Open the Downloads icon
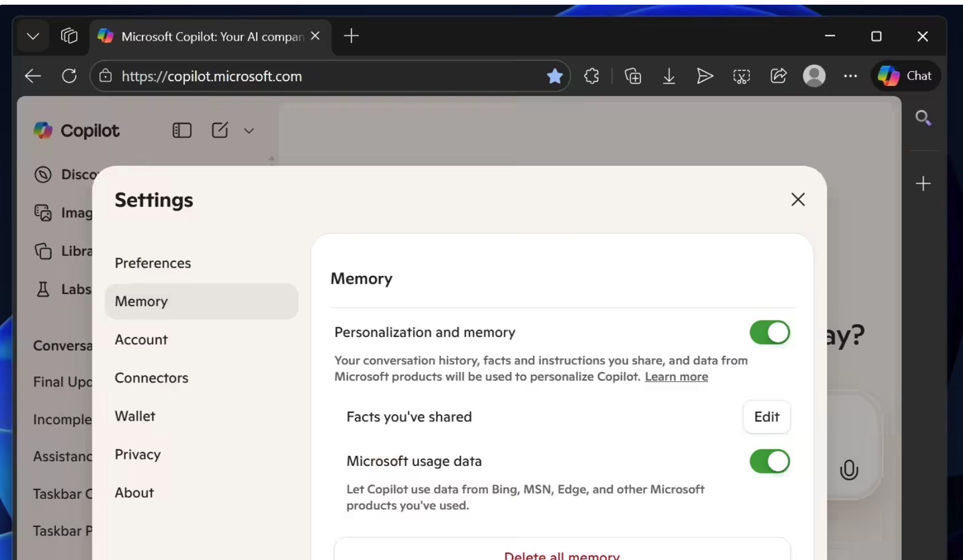 (x=669, y=76)
